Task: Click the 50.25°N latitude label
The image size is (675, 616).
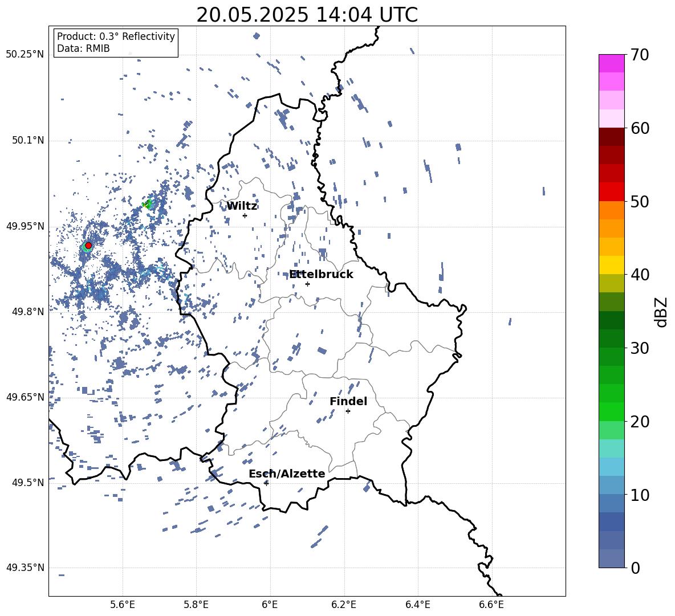Action: coord(25,55)
